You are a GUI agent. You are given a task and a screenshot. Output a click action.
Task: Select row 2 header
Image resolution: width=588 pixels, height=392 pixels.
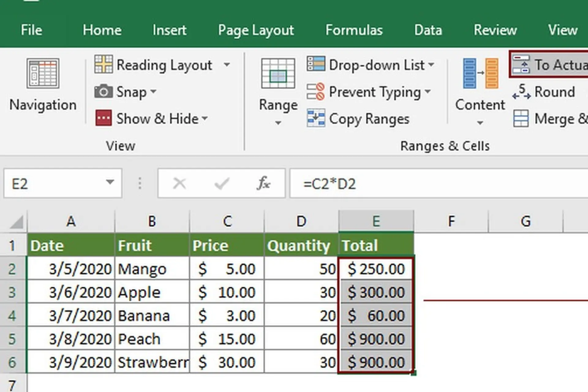(x=13, y=269)
